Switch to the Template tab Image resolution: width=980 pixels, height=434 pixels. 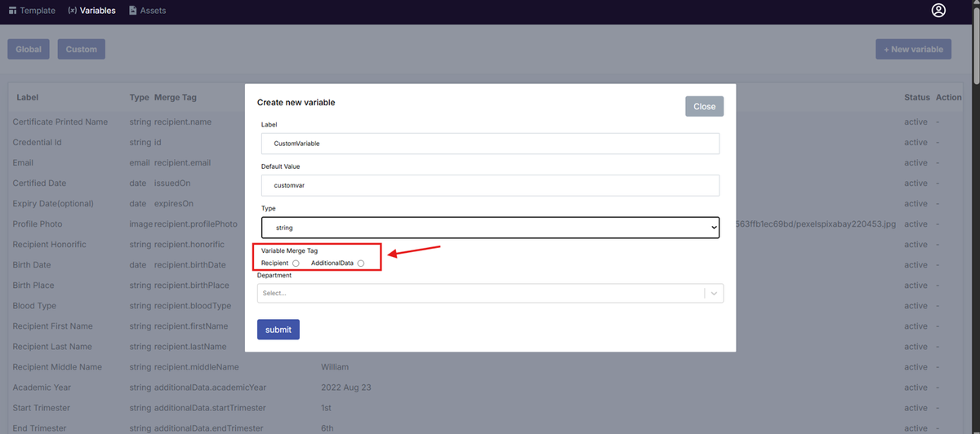pos(32,11)
